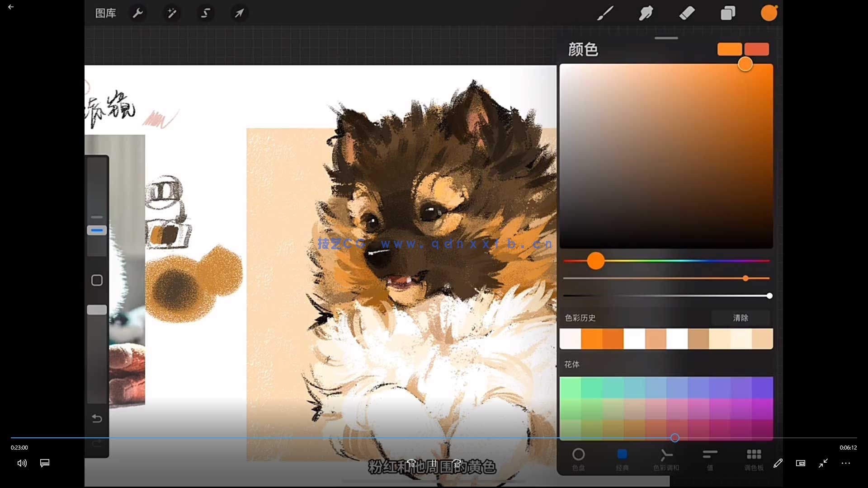Activate the Transform arrow tool
Screen dimensions: 868x488
239,13
